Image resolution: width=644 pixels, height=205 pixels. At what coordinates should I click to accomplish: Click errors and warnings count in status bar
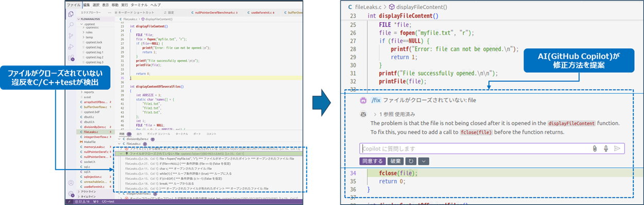[82, 201]
